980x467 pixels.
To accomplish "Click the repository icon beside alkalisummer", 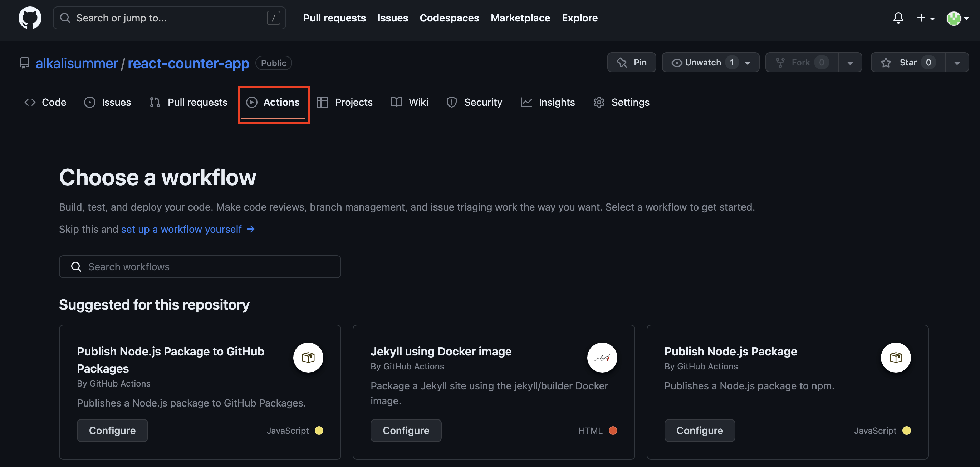I will [x=24, y=63].
